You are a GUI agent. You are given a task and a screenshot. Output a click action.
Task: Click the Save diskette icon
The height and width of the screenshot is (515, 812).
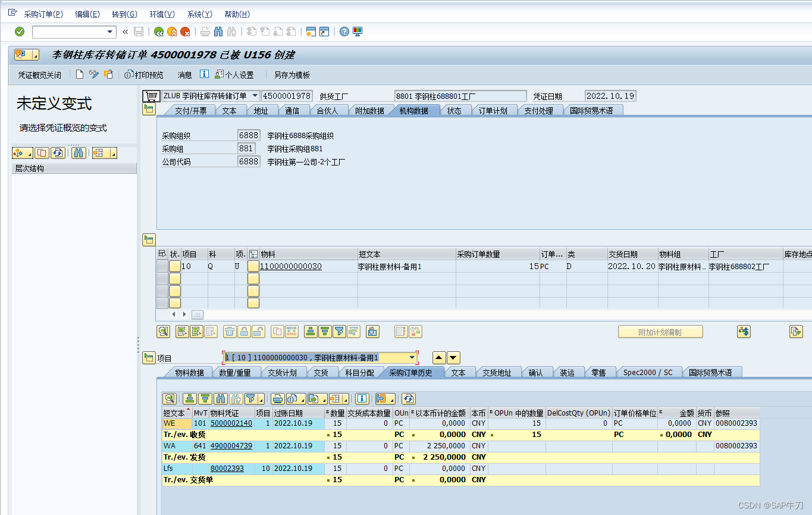click(x=139, y=32)
